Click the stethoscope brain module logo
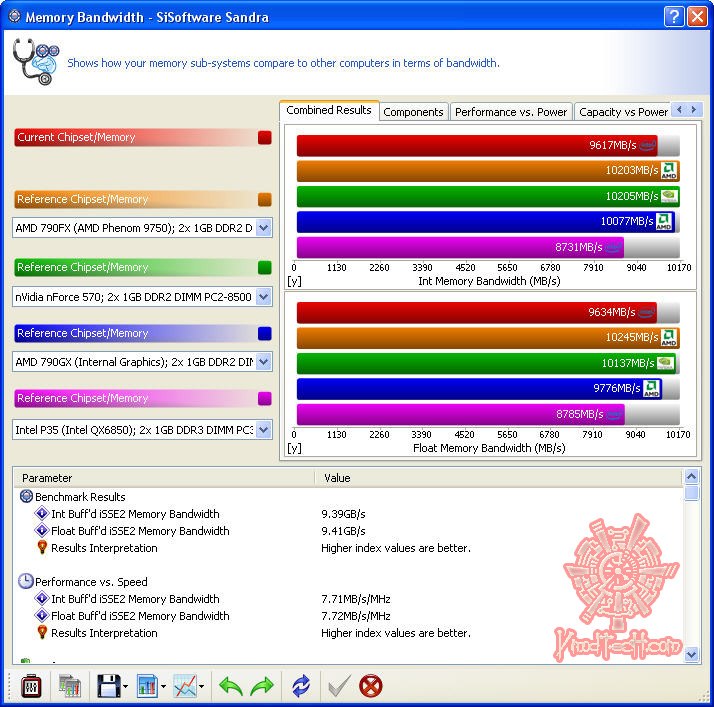Screen dimensions: 714x707 pos(36,62)
